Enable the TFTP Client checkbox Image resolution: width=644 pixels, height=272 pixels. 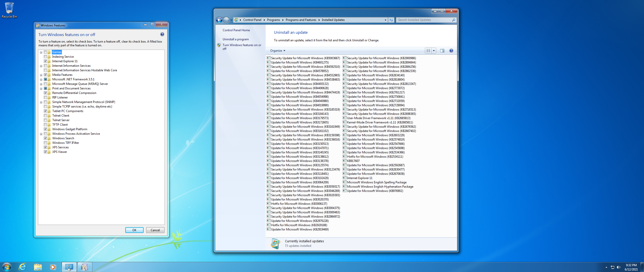tap(46, 125)
